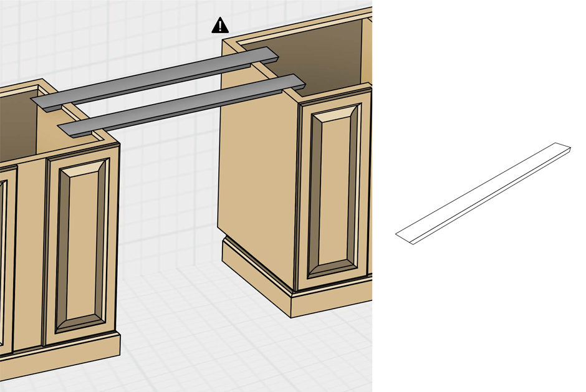Select the left cabinet's full raised panel door

(81, 243)
